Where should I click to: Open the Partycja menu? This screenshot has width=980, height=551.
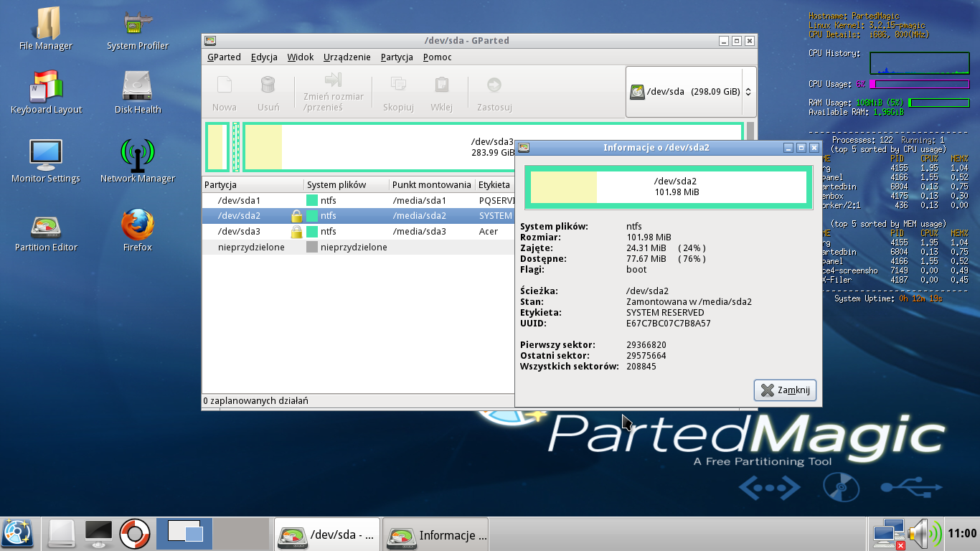click(397, 57)
